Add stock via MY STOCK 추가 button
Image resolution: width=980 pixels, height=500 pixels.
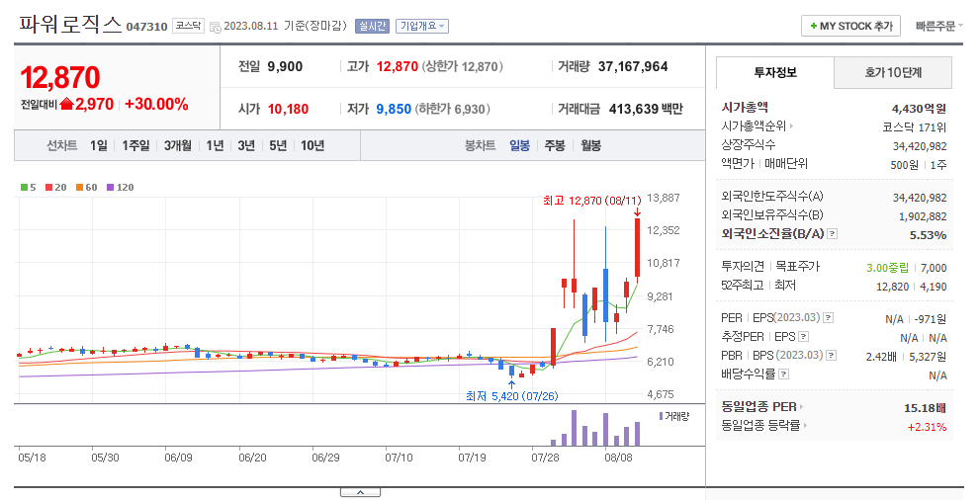[850, 26]
